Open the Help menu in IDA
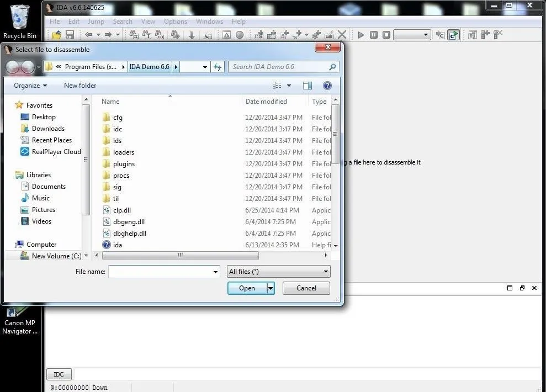The height and width of the screenshot is (392, 546). click(x=238, y=22)
